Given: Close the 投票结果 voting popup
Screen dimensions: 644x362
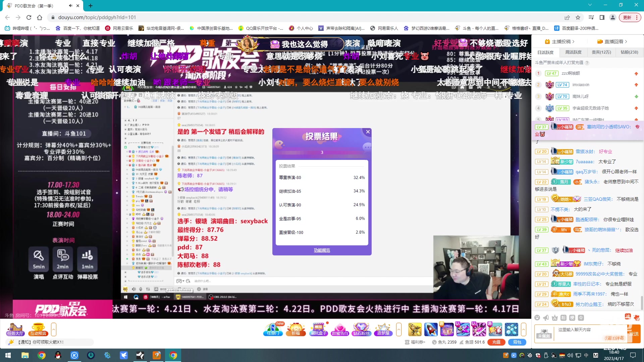Looking at the screenshot, I should click(x=368, y=132).
